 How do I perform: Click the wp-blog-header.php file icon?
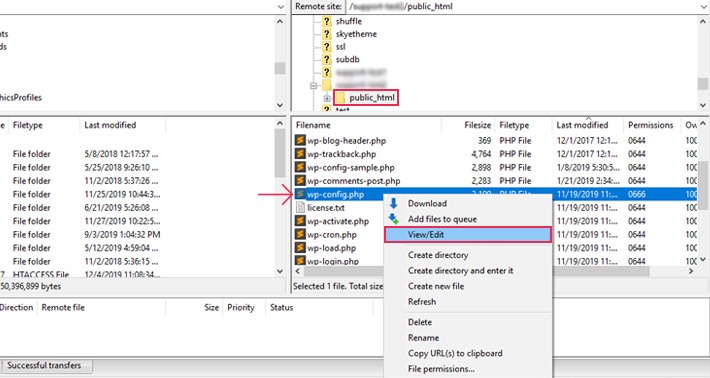click(x=300, y=140)
